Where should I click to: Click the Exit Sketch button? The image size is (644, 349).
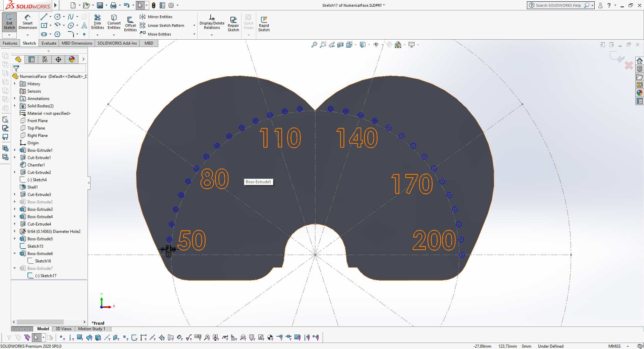pyautogui.click(x=9, y=22)
